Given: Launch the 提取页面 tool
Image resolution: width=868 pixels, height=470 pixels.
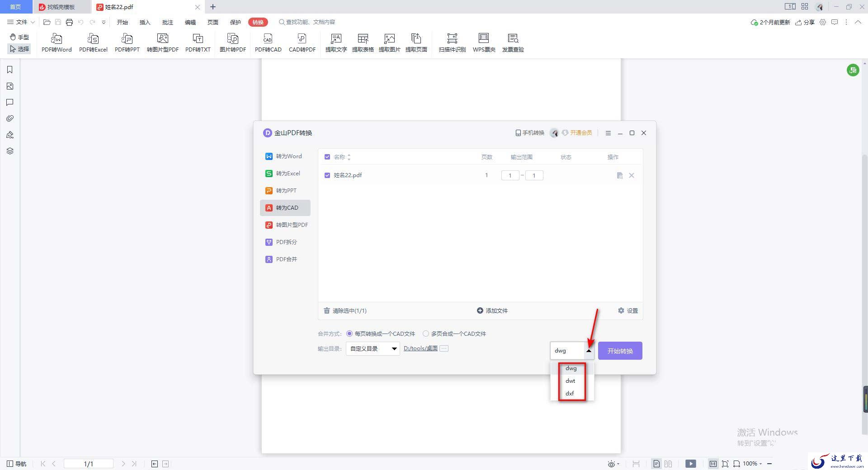Looking at the screenshot, I should coord(416,43).
